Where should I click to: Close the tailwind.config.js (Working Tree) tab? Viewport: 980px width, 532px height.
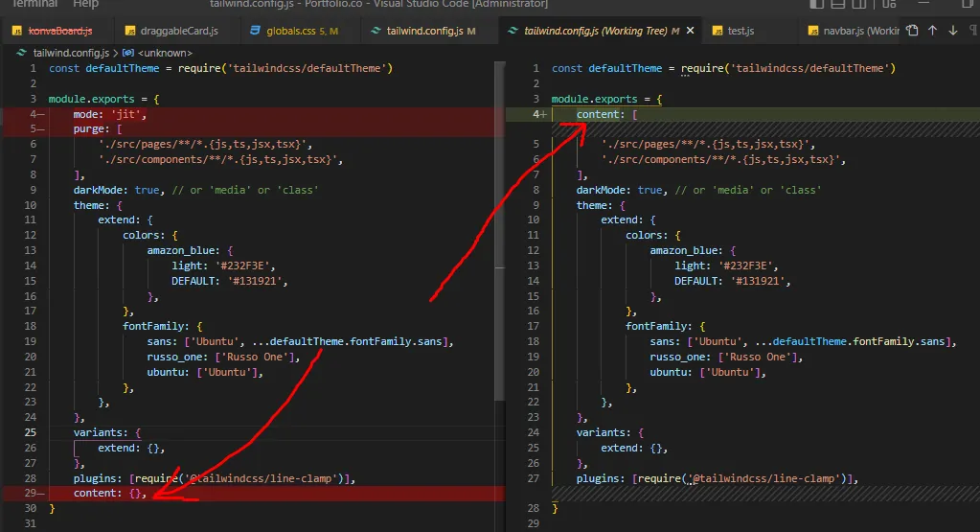coord(690,31)
